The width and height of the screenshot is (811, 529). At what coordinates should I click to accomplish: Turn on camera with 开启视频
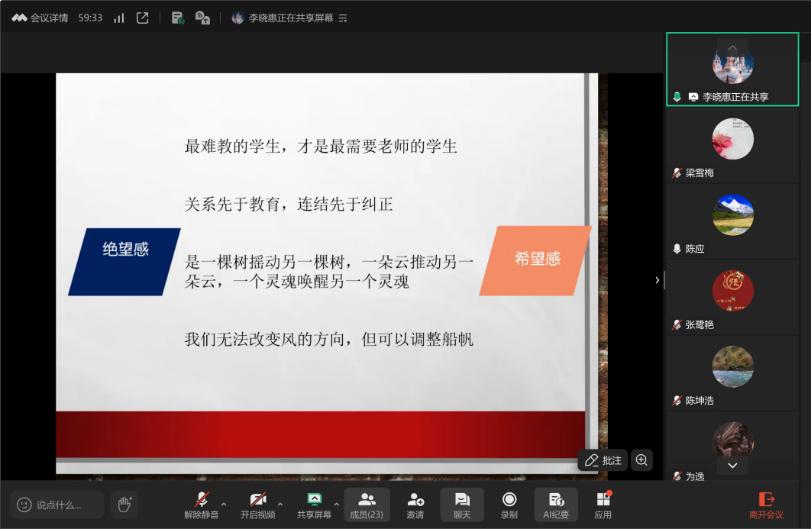[x=258, y=504]
